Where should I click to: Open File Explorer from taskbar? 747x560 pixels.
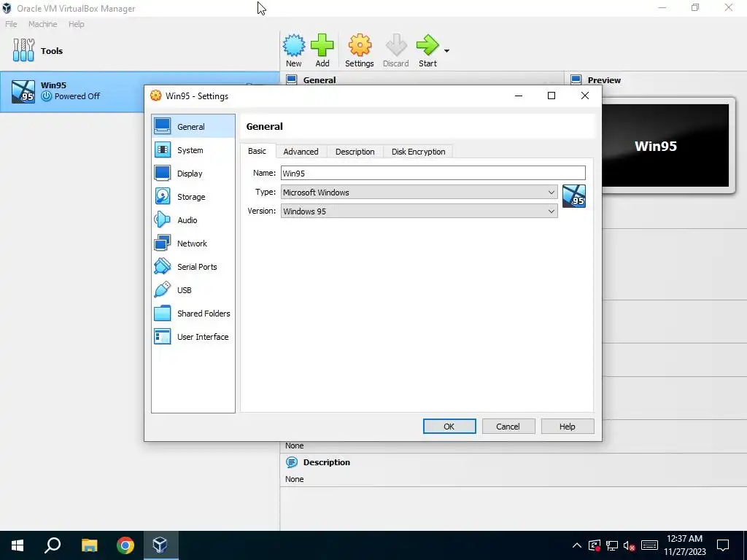click(89, 545)
